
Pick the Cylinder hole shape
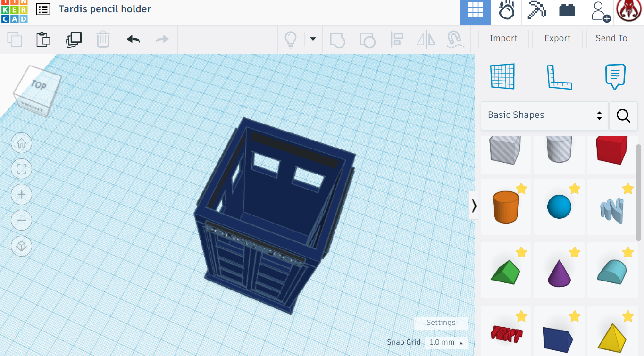[559, 150]
